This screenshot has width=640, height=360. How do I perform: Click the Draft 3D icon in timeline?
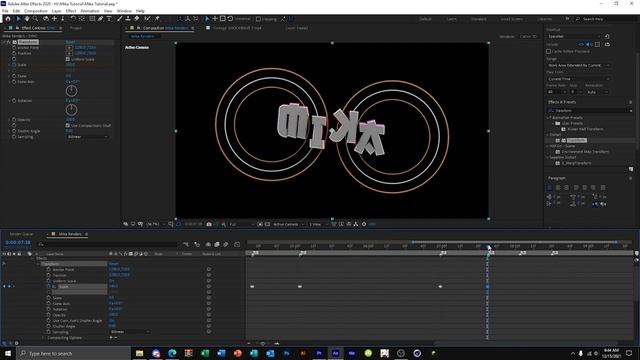(197, 244)
